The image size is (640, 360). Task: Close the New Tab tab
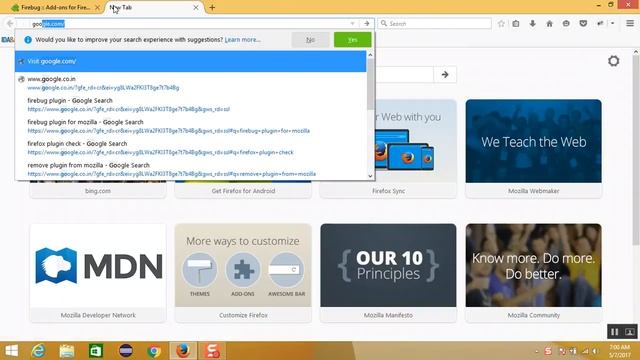196,7
